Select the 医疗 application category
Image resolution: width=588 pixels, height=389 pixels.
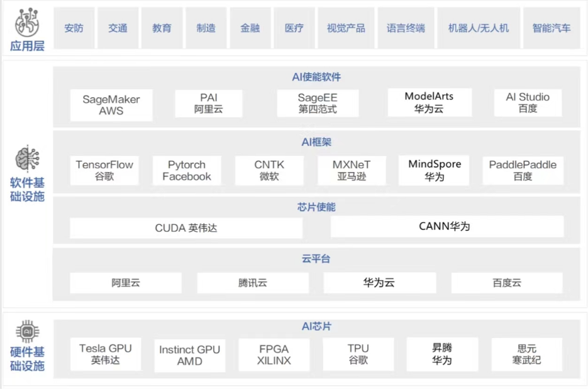tap(294, 27)
